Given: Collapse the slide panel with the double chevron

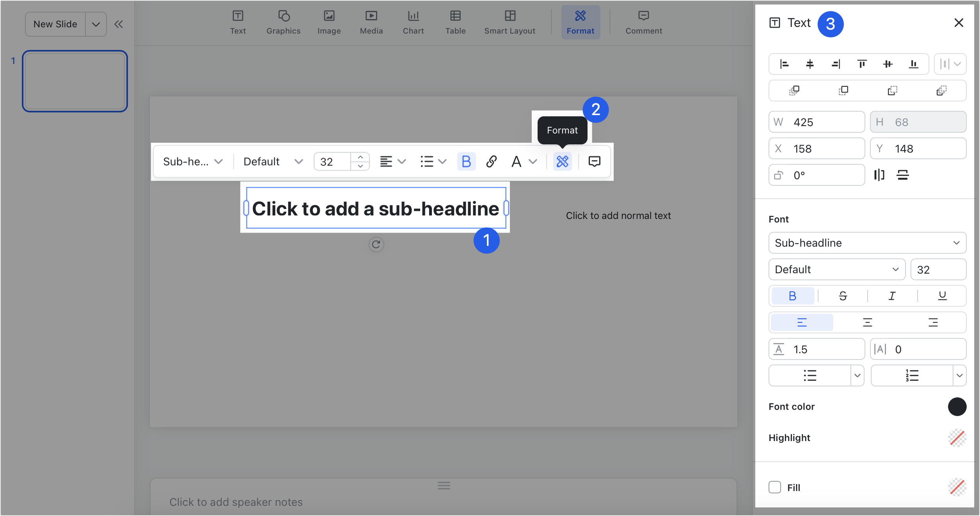Looking at the screenshot, I should [119, 24].
